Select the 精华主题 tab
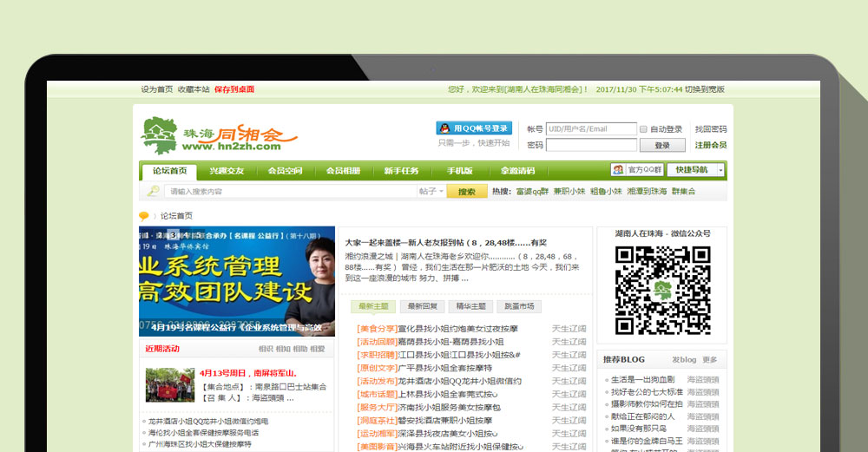The width and height of the screenshot is (868, 452). [x=471, y=306]
